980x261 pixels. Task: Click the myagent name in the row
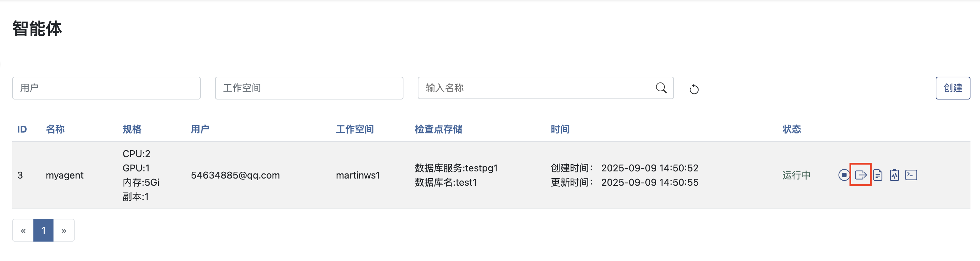pyautogui.click(x=65, y=175)
